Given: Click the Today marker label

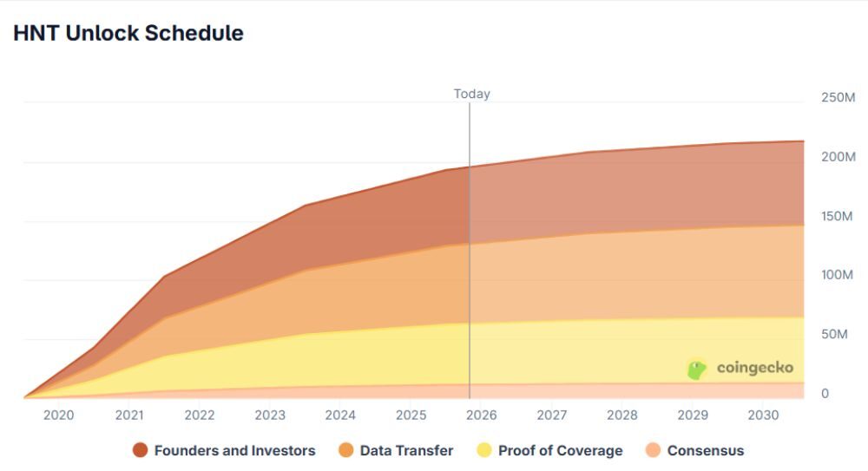Looking at the screenshot, I should pyautogui.click(x=471, y=94).
